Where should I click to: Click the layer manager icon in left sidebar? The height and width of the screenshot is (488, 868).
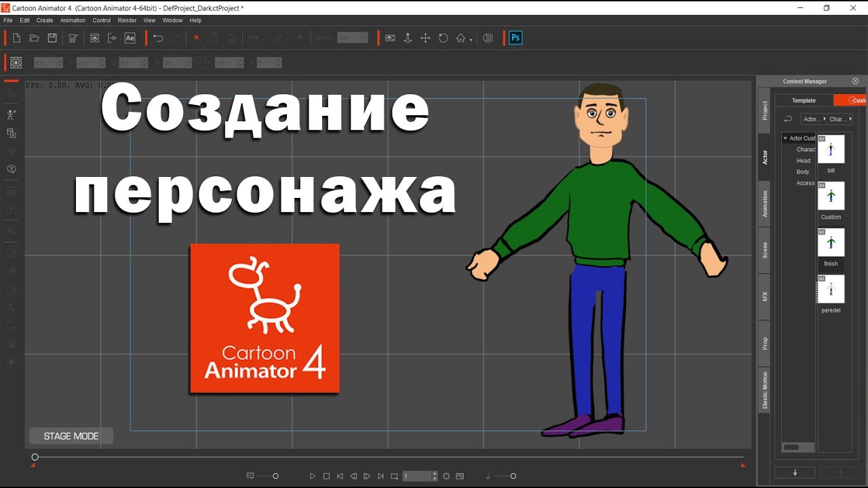(11, 133)
